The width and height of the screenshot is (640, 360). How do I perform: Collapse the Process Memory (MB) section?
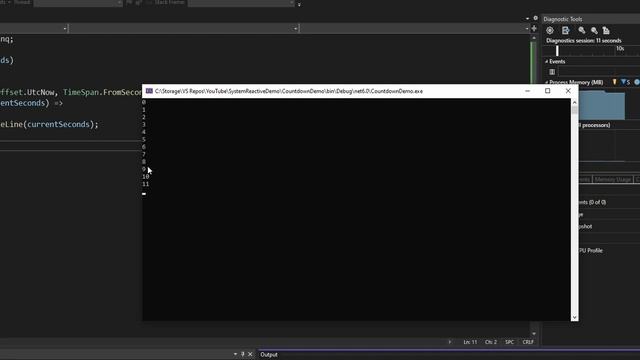[x=547, y=82]
